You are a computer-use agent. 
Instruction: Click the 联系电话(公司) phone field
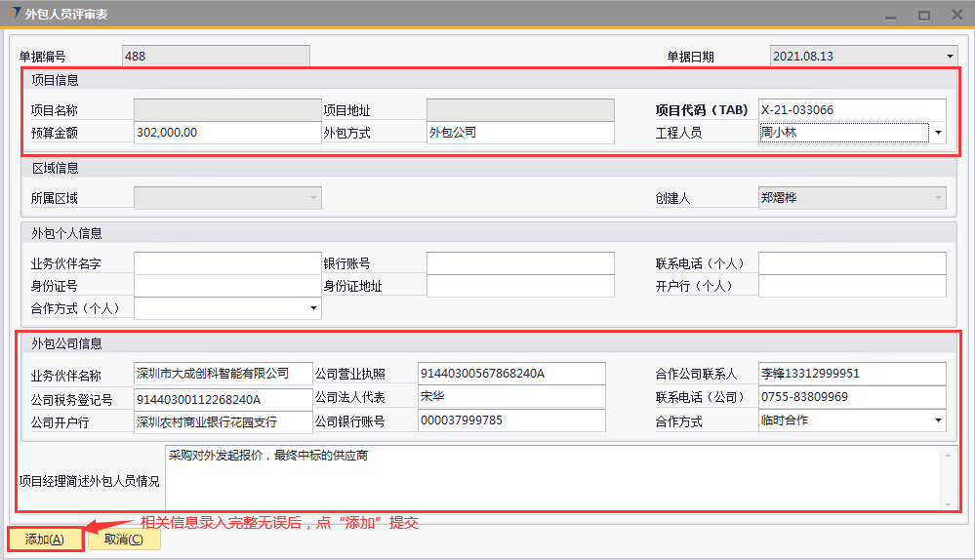851,397
